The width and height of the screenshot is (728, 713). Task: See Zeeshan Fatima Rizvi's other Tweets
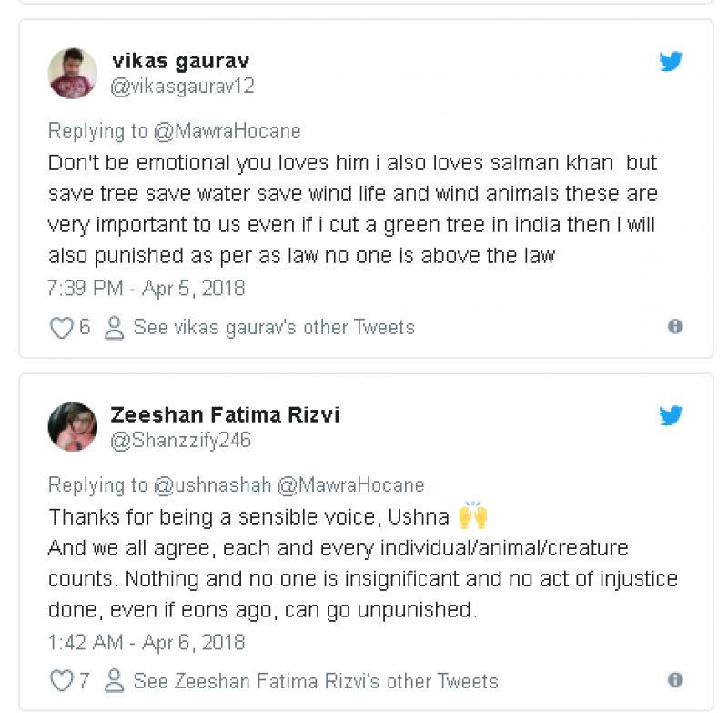pos(316,681)
